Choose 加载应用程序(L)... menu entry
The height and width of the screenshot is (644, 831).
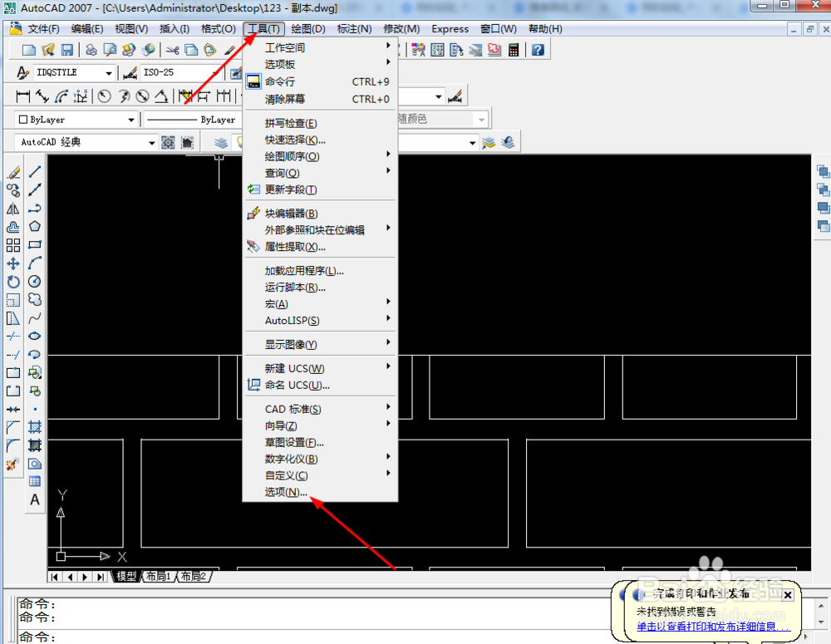[x=320, y=271]
